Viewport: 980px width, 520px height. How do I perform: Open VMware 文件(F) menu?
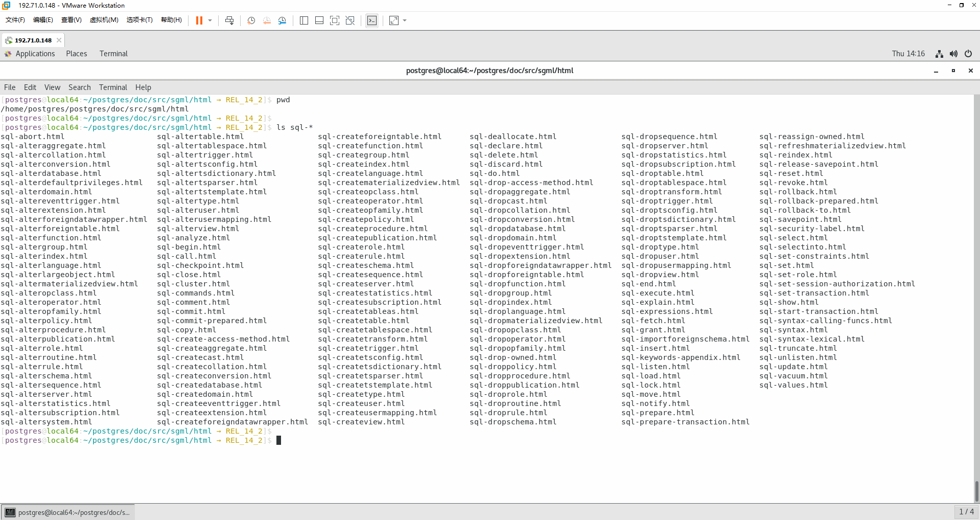[x=15, y=20]
